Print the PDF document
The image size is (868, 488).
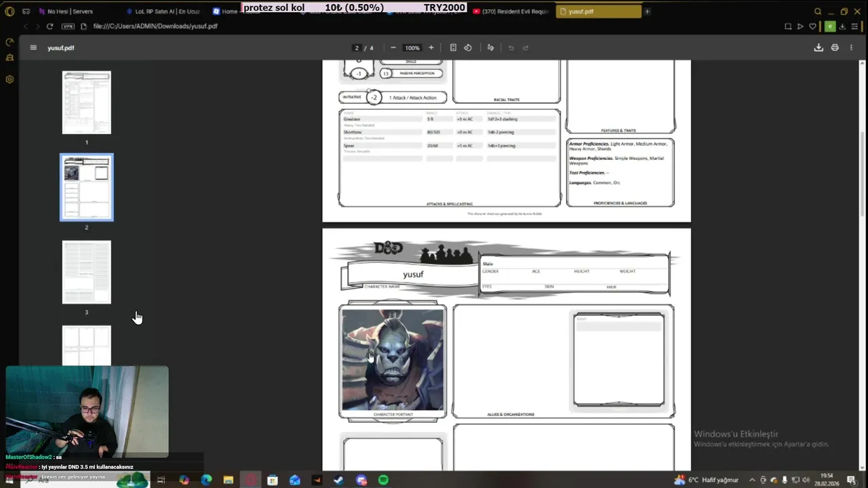pyautogui.click(x=835, y=47)
